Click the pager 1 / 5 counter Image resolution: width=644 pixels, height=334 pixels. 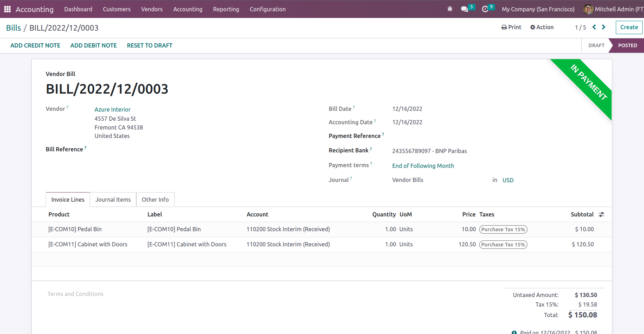tap(580, 27)
